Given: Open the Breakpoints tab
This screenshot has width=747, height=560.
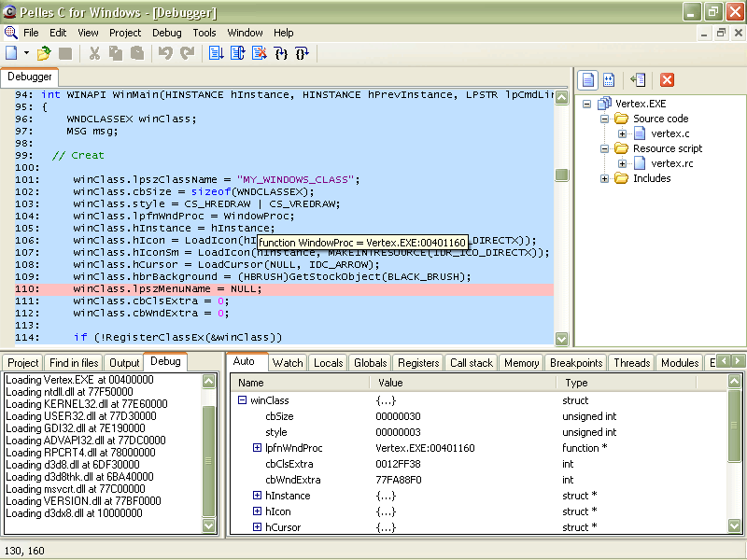Looking at the screenshot, I should pyautogui.click(x=576, y=363).
